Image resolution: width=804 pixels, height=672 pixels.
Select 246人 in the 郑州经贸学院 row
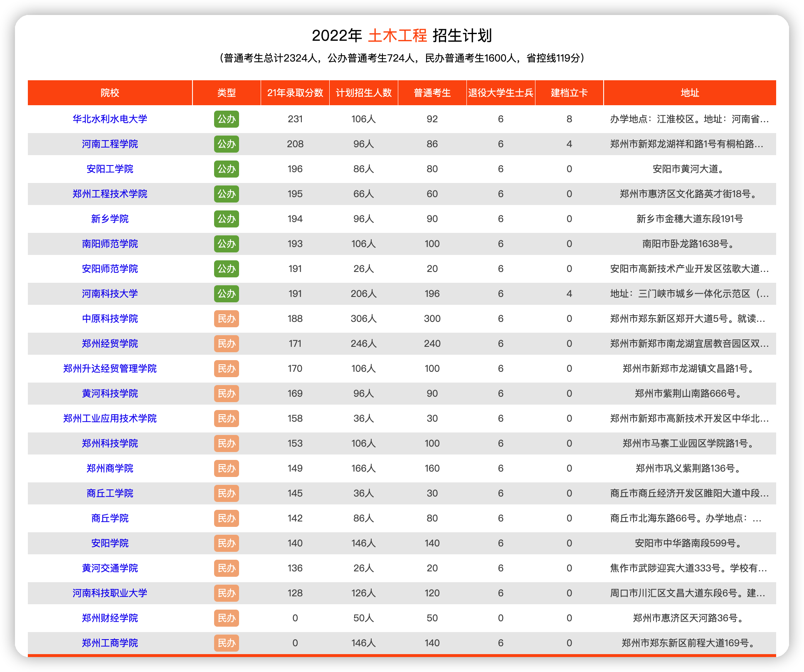pos(364,343)
